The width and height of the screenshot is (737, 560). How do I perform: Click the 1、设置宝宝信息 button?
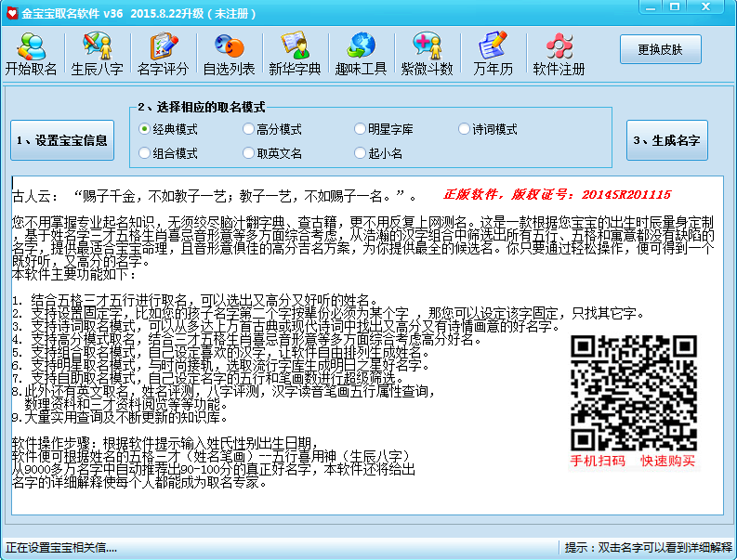tap(62, 141)
